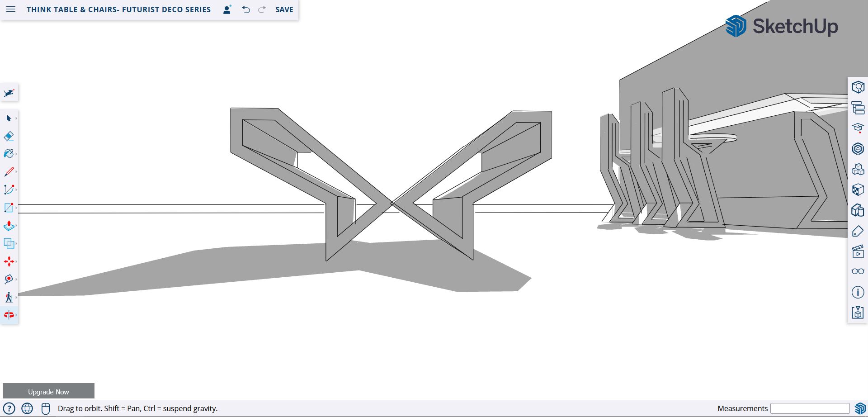
Task: Open the Materials panel
Action: [x=858, y=190]
